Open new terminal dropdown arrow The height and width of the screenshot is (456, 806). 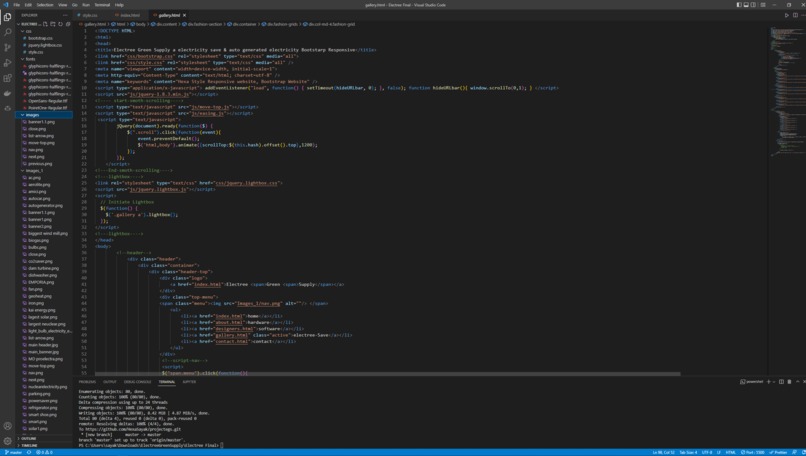click(774, 382)
